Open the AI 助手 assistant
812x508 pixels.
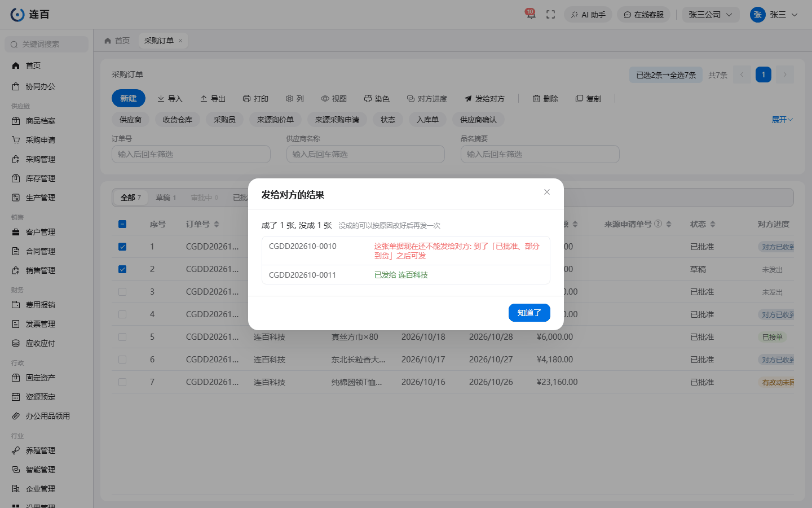point(588,15)
